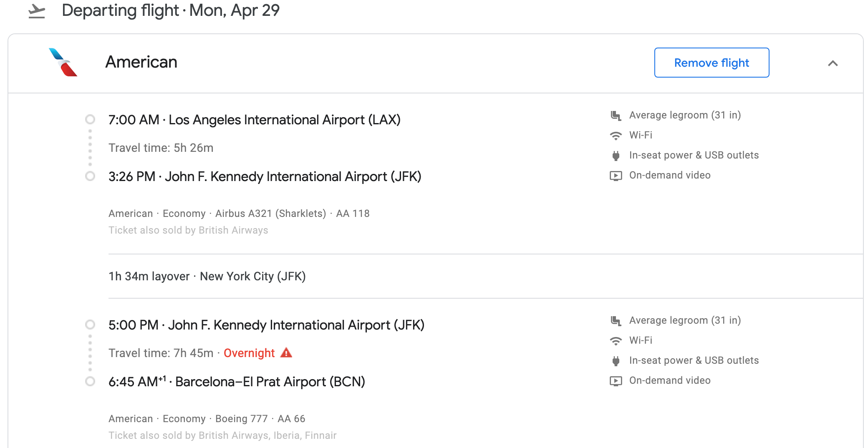Click the 6:45 AM Barcelona arrival line

pyautogui.click(x=237, y=382)
